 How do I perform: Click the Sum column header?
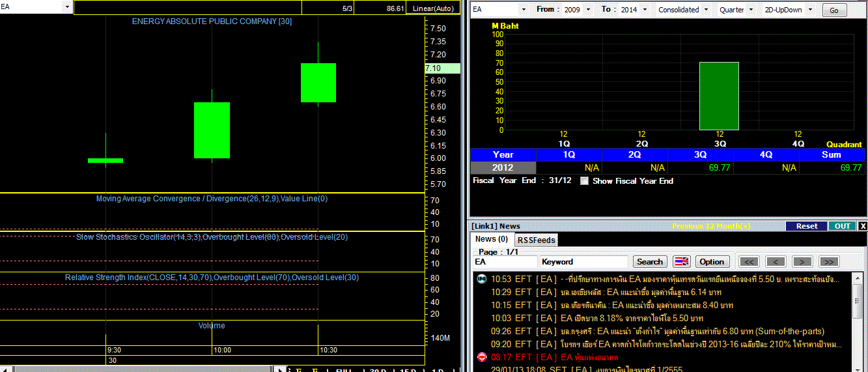(832, 154)
